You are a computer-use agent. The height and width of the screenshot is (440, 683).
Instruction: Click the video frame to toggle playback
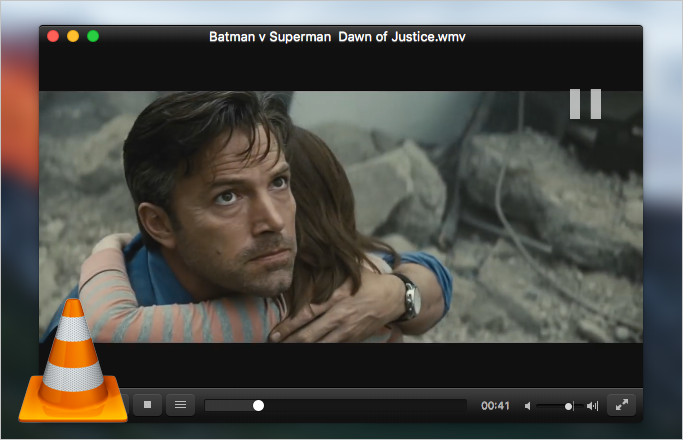[x=341, y=217]
